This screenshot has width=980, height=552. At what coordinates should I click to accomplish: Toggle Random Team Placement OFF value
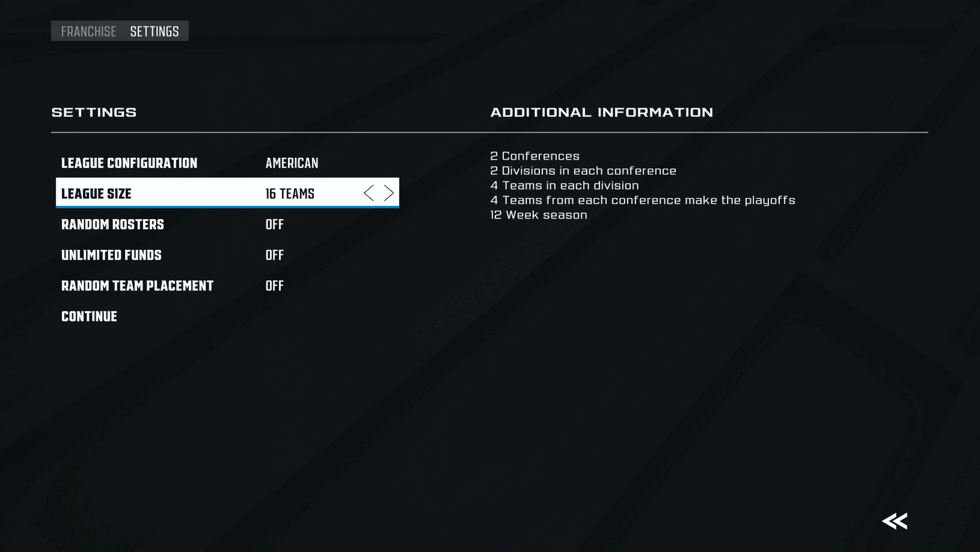pyautogui.click(x=274, y=286)
